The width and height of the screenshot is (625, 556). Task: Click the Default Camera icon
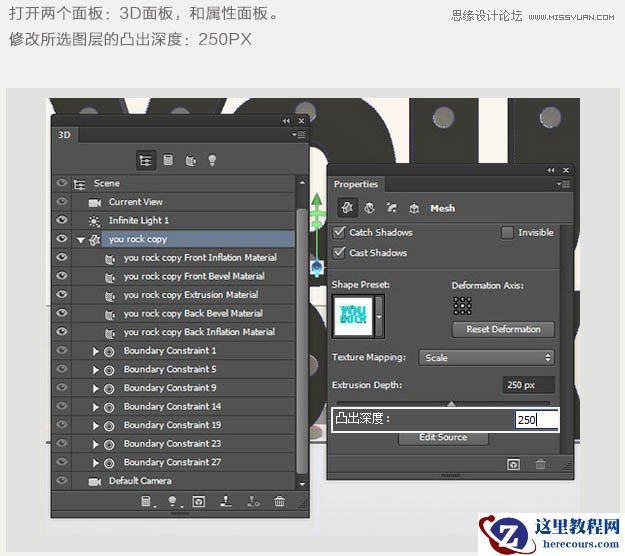(x=94, y=482)
